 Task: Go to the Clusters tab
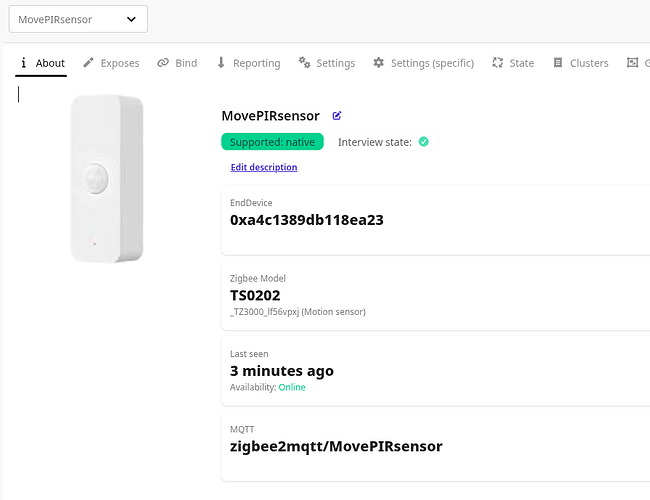[x=581, y=63]
